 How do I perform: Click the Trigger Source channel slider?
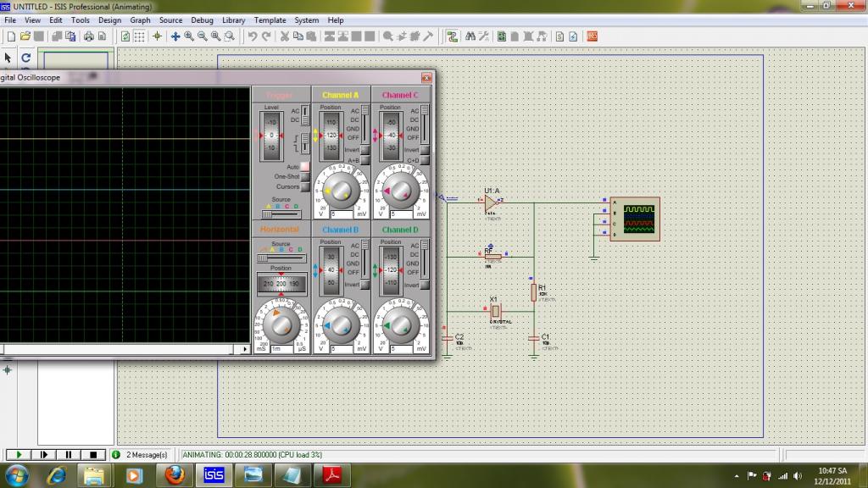tap(281, 214)
